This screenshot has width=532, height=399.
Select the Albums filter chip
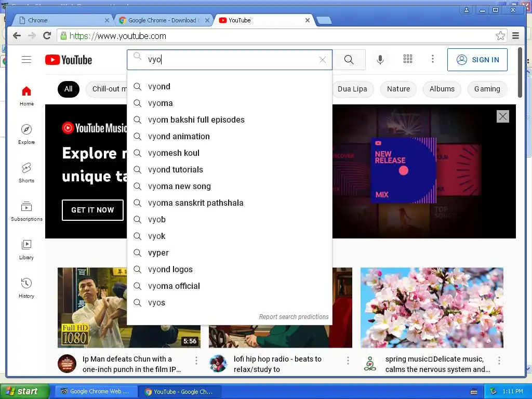tap(442, 89)
